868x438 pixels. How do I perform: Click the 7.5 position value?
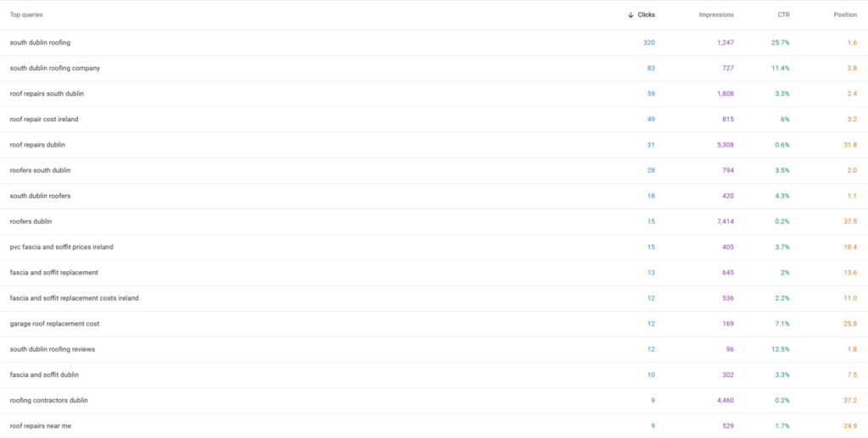852,375
